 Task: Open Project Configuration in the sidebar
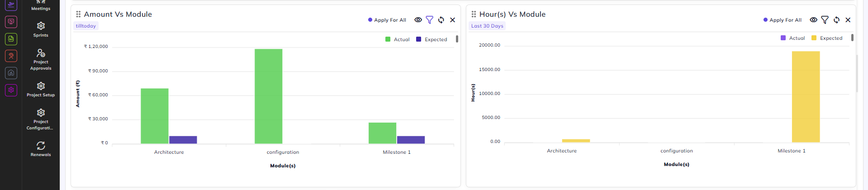41,119
